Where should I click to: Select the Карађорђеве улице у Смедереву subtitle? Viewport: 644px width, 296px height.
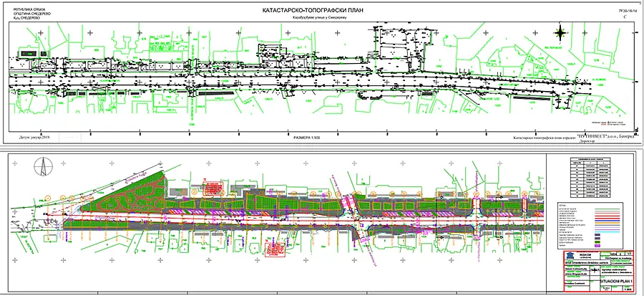318,19
